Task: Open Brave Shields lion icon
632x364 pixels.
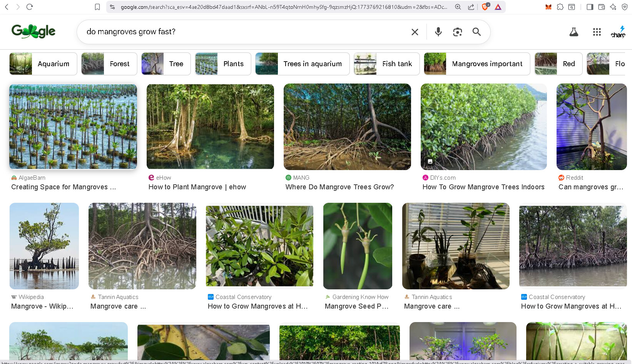Action: (x=485, y=7)
